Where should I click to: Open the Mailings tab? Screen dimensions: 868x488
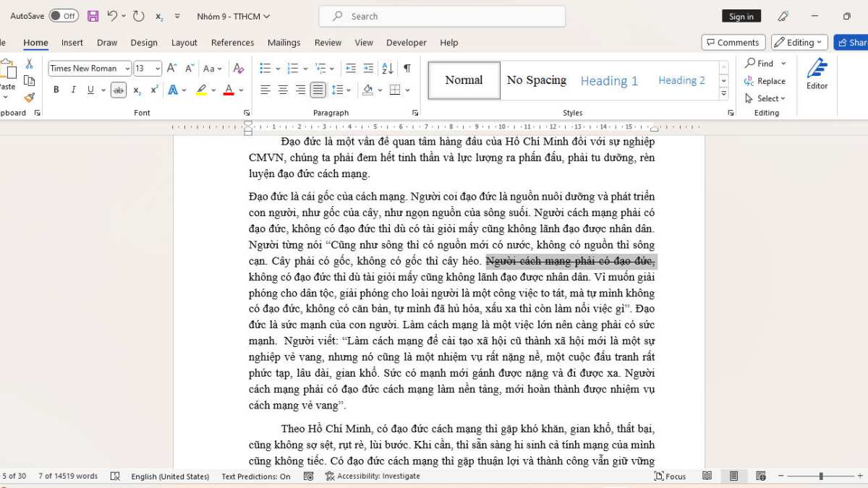tap(284, 43)
